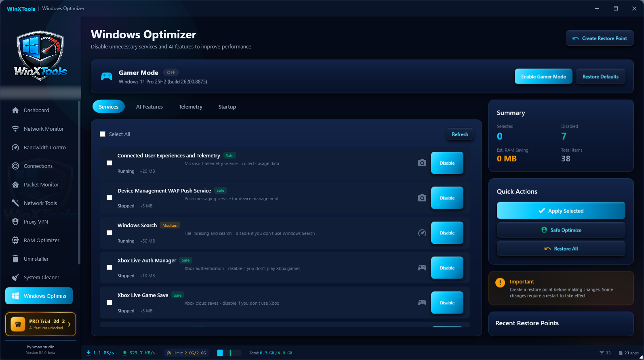Image resolution: width=644 pixels, height=360 pixels.
Task: Click the wifi connections count icon
Action: 602,353
